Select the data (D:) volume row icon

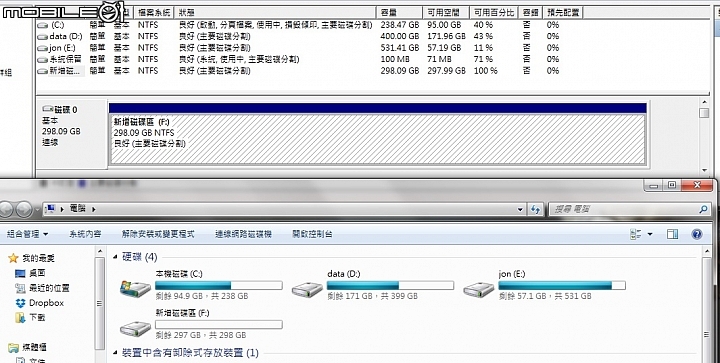[43, 37]
